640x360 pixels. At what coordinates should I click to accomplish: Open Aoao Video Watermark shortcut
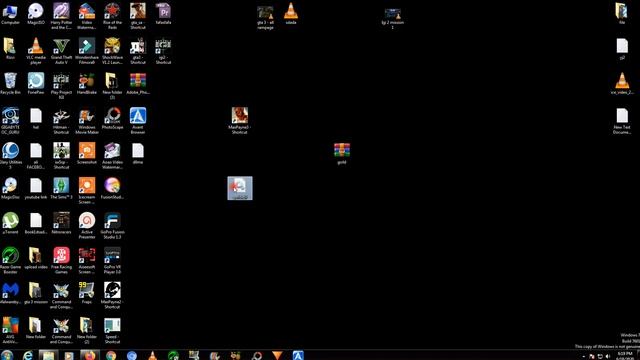click(x=112, y=156)
